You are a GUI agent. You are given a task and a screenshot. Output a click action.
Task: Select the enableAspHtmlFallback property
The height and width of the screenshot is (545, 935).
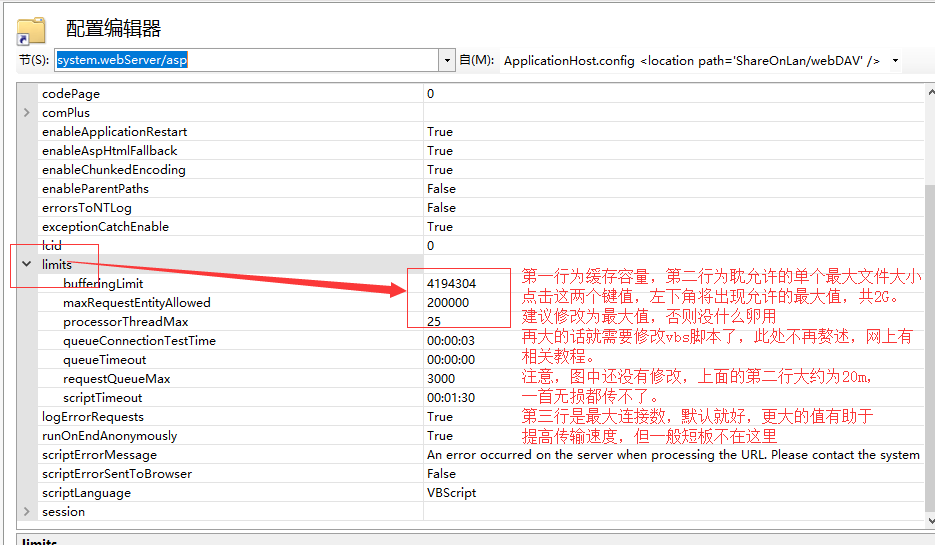pyautogui.click(x=110, y=151)
